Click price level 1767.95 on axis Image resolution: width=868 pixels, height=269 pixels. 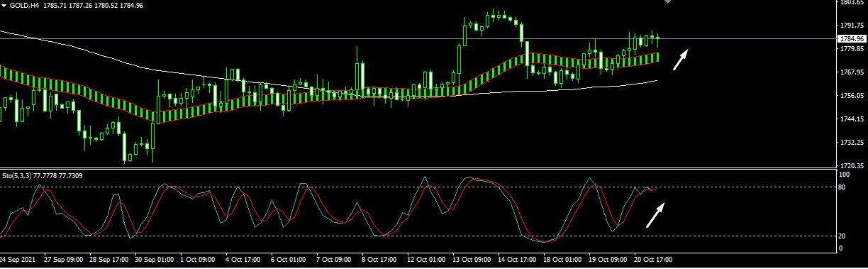[x=851, y=72]
